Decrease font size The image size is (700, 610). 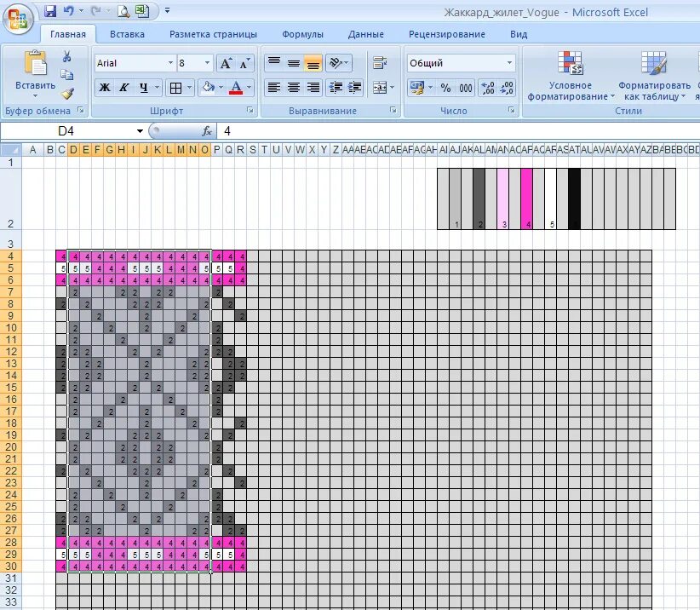tap(244, 63)
